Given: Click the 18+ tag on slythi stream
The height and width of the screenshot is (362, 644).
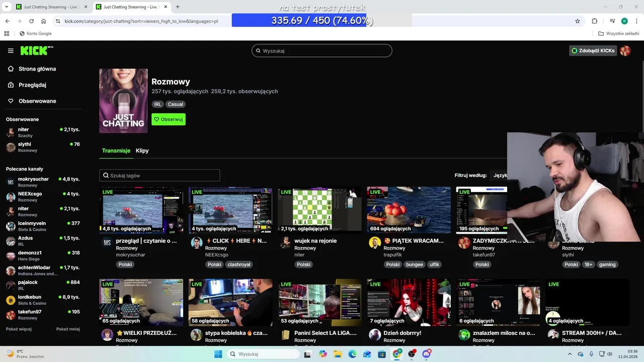Looking at the screenshot, I should (x=588, y=264).
